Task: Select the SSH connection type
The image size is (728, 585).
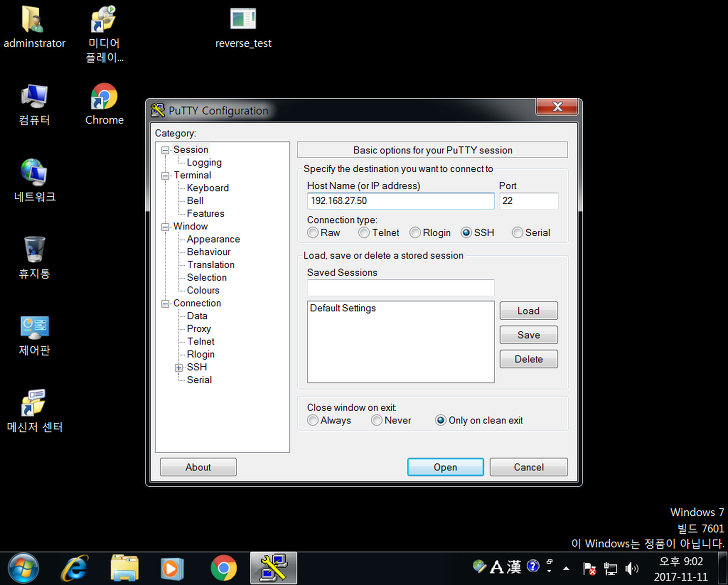Action: (477, 233)
